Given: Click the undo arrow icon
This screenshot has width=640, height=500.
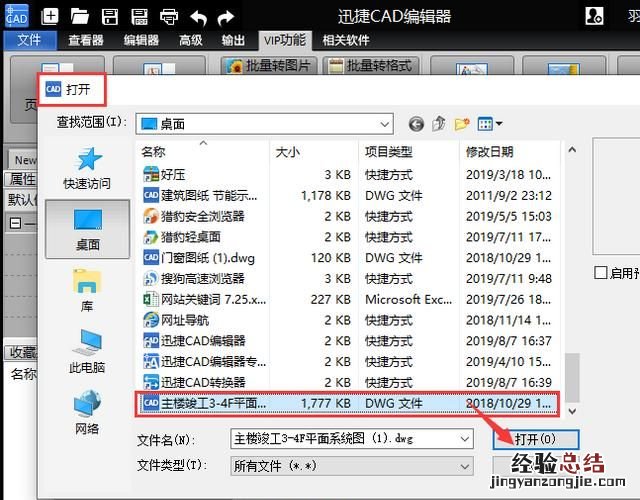Looking at the screenshot, I should pyautogui.click(x=199, y=17).
